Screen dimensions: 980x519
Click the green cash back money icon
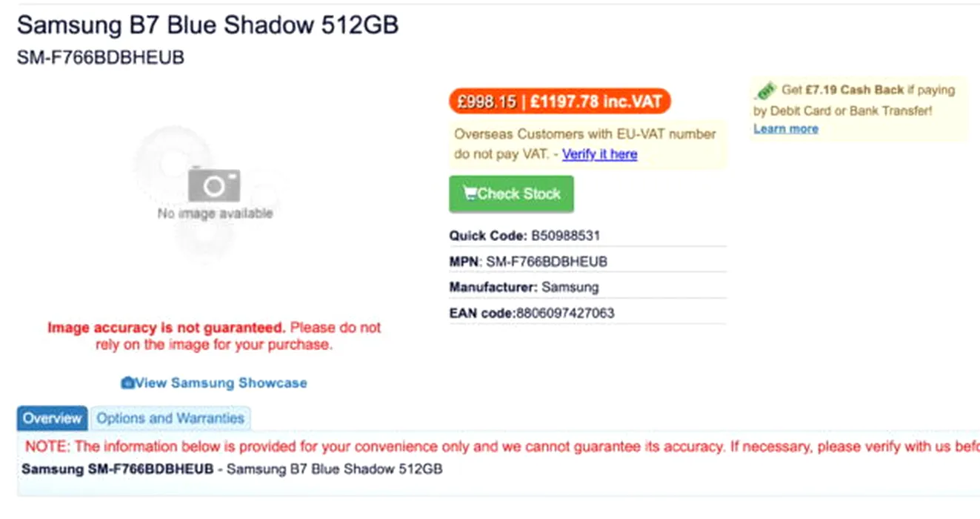click(x=766, y=90)
